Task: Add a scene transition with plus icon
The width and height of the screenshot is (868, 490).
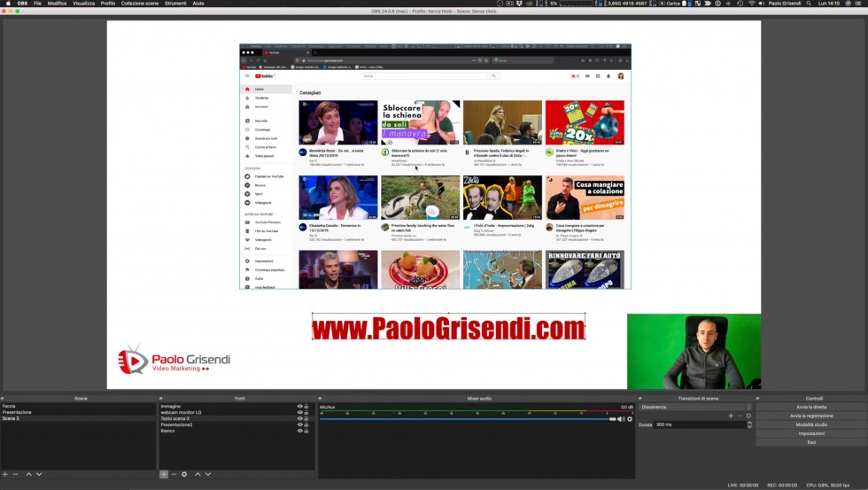Action: [731, 416]
